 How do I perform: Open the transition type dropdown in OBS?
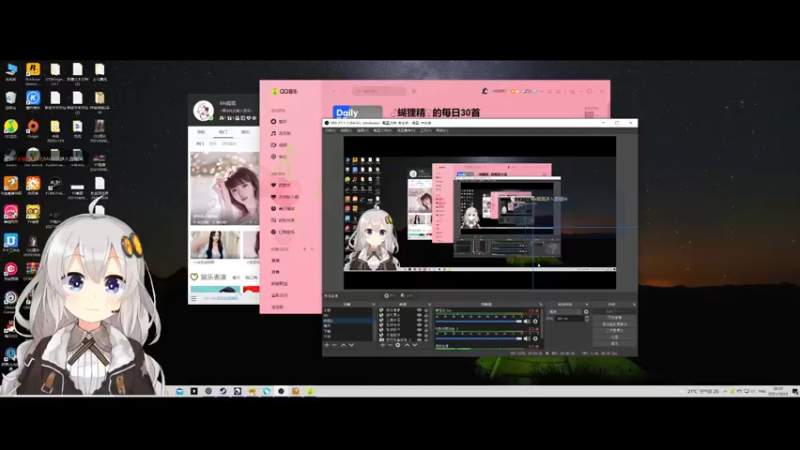point(564,311)
